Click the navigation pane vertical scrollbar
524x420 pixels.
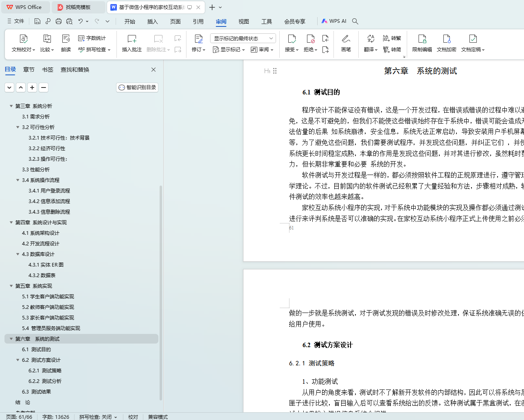161,292
